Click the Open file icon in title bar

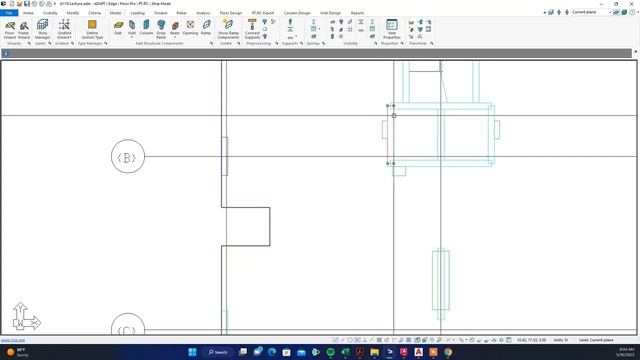(x=19, y=4)
